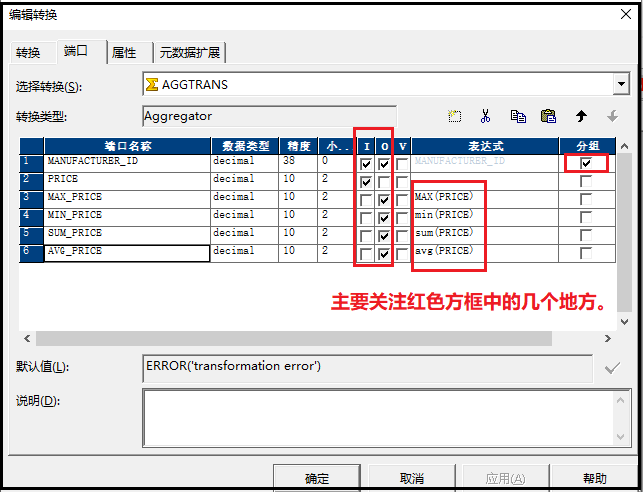Click row number 3 header
This screenshot has height=492, width=643.
(32, 199)
